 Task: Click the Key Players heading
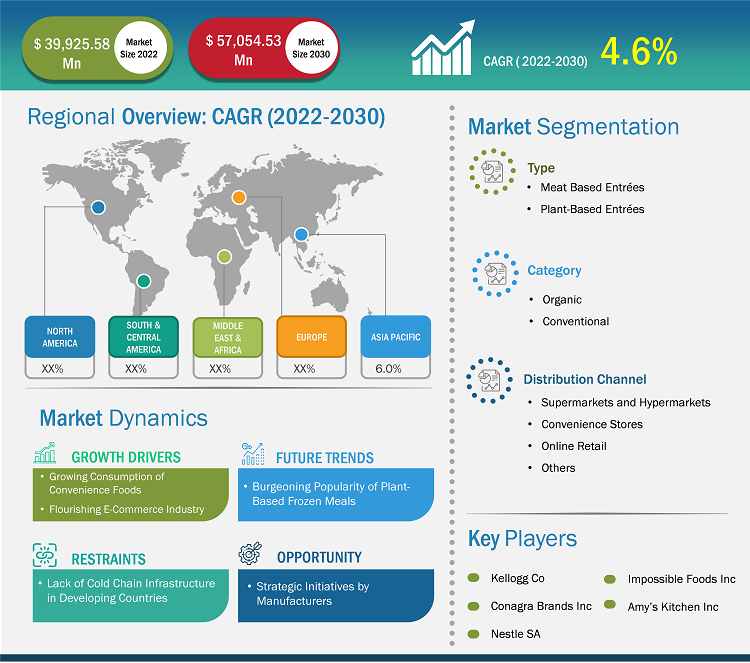coord(522,539)
